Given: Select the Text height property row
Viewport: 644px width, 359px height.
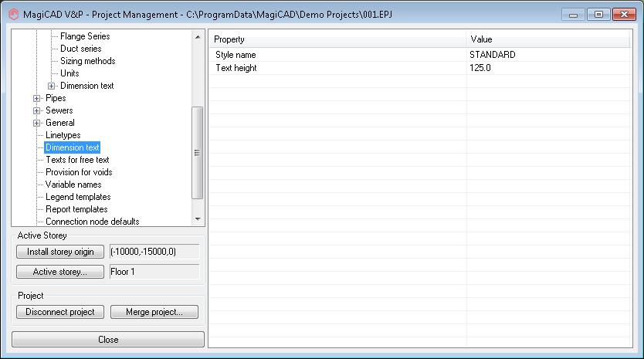Looking at the screenshot, I should click(x=421, y=68).
